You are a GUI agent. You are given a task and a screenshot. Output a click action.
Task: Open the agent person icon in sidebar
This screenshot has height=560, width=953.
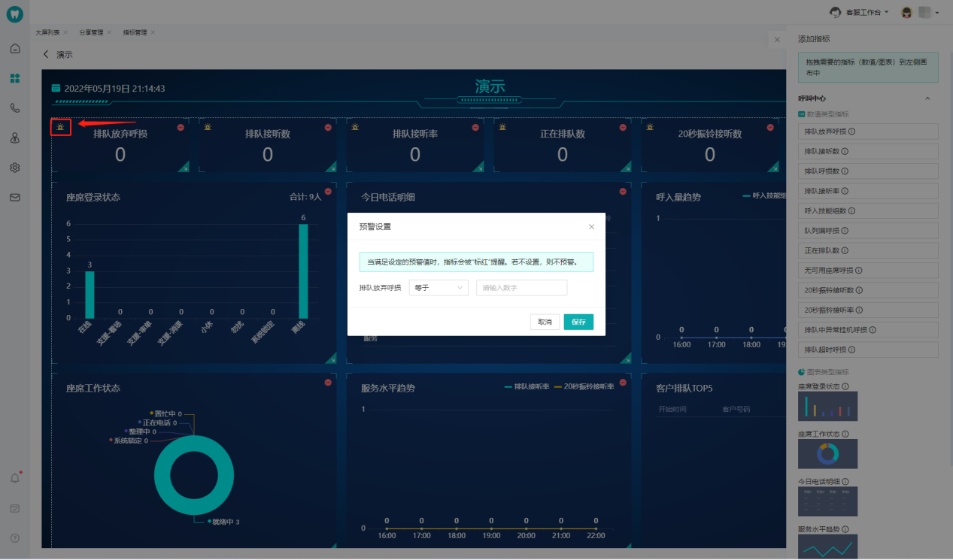[x=15, y=138]
